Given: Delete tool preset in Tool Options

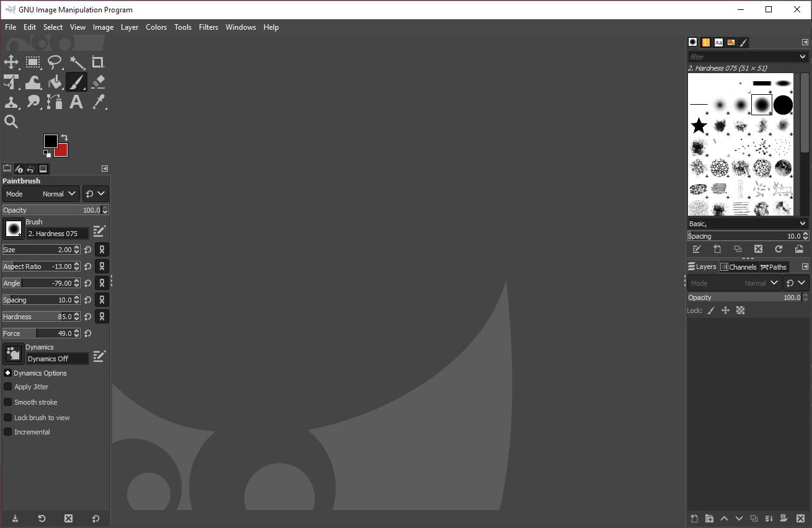Looking at the screenshot, I should point(69,519).
